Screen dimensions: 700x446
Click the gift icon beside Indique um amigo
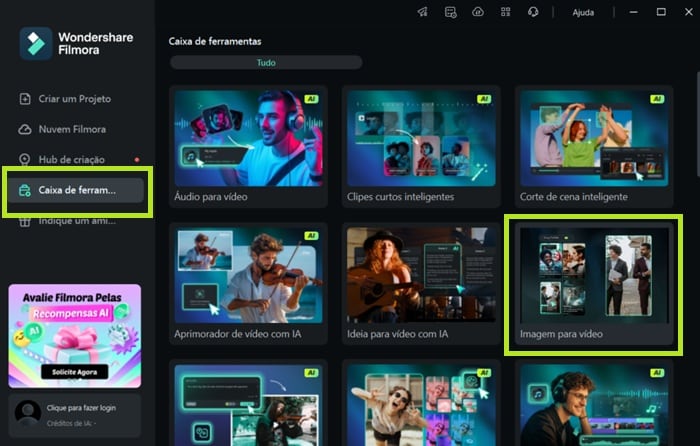tap(25, 221)
